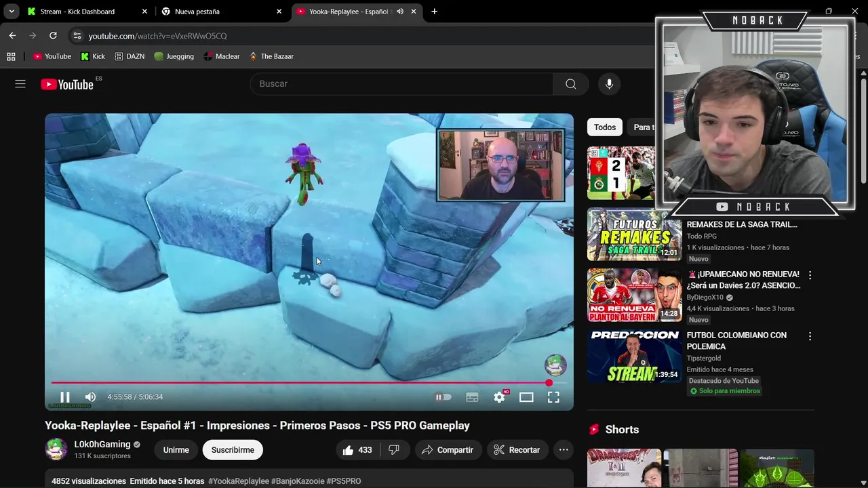Viewport: 868px width, 488px height.
Task: Open 'REMAKES DE LA SAGA TRAIL...' title
Action: click(742, 224)
